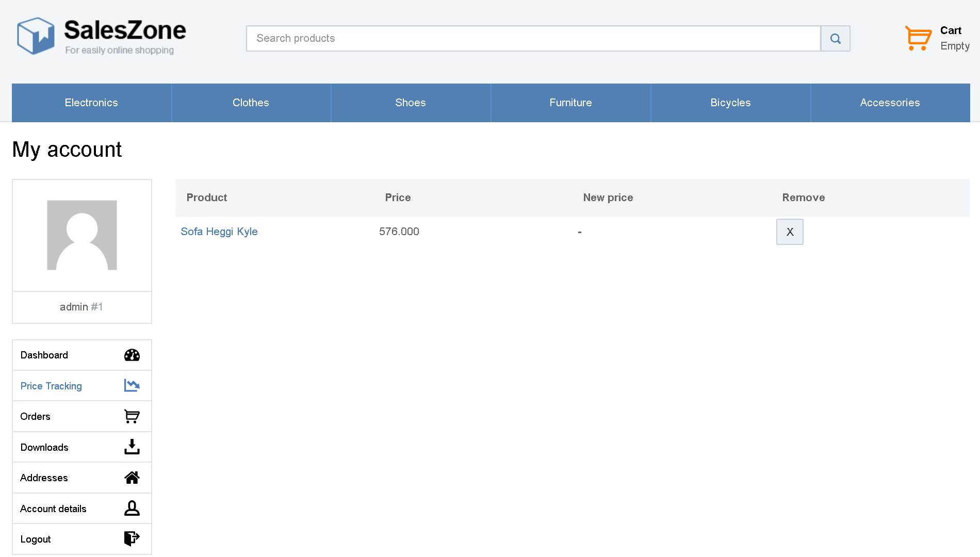Click the 576.000 price value
Viewport: 980px width, 557px height.
(x=399, y=232)
